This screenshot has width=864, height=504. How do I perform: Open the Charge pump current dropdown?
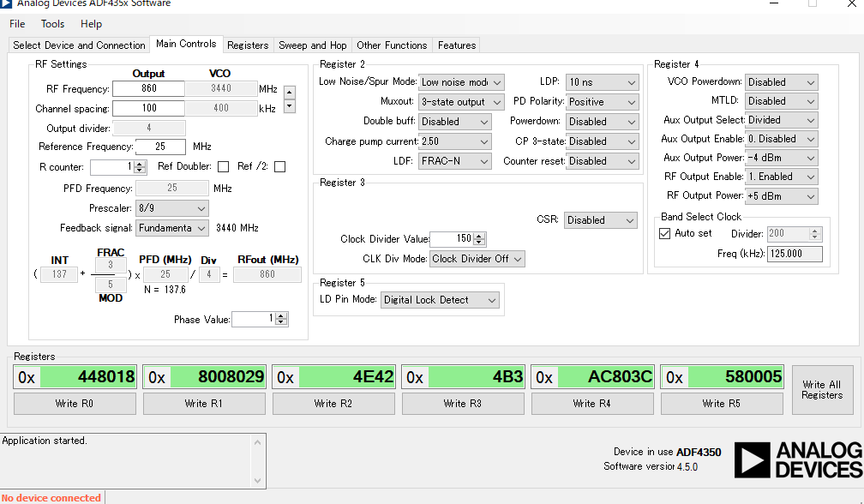[x=454, y=141]
